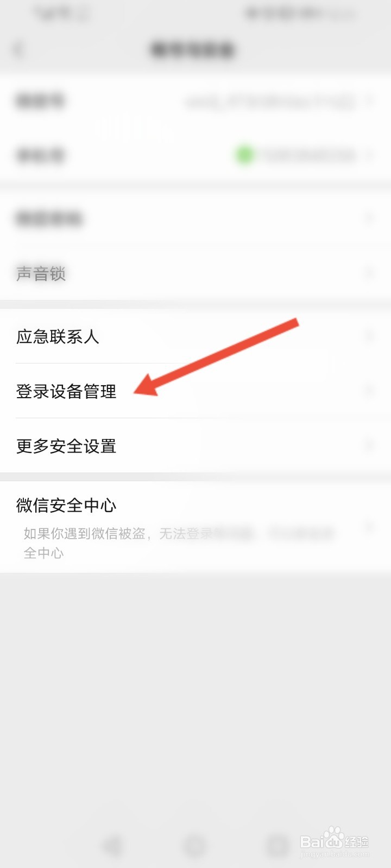This screenshot has height=868, width=391.
Task: Open the blurred row above 声音锁
Action: (195, 219)
